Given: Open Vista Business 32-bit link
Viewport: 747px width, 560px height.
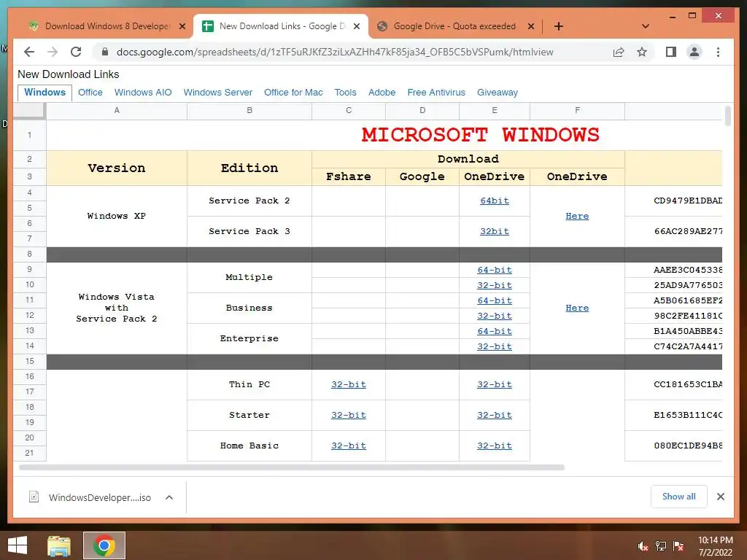Looking at the screenshot, I should [x=495, y=315].
